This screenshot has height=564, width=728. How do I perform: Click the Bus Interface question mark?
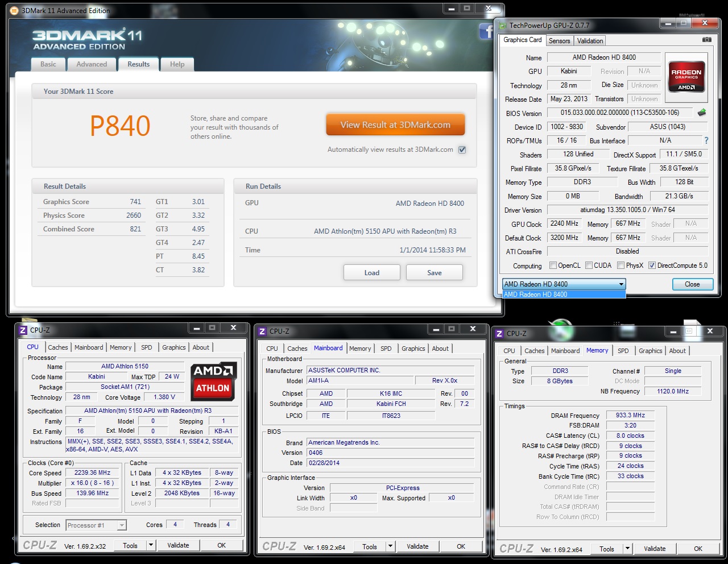click(x=706, y=140)
